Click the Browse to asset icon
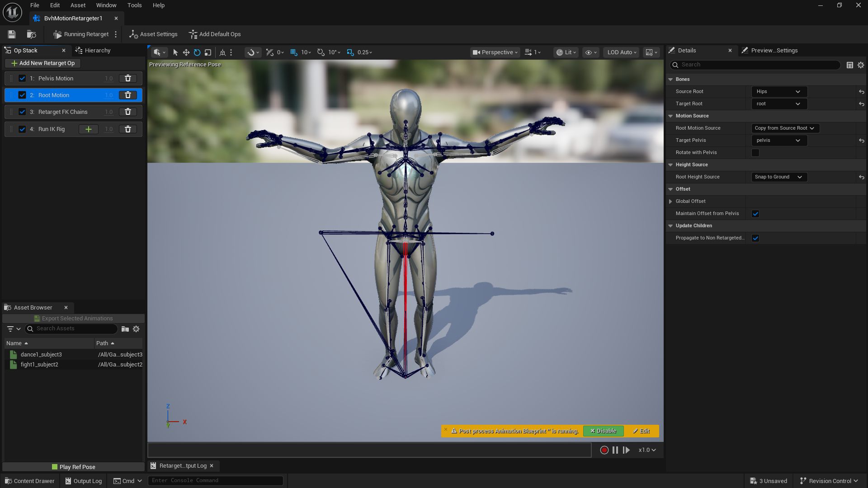The image size is (868, 488). click(x=31, y=34)
